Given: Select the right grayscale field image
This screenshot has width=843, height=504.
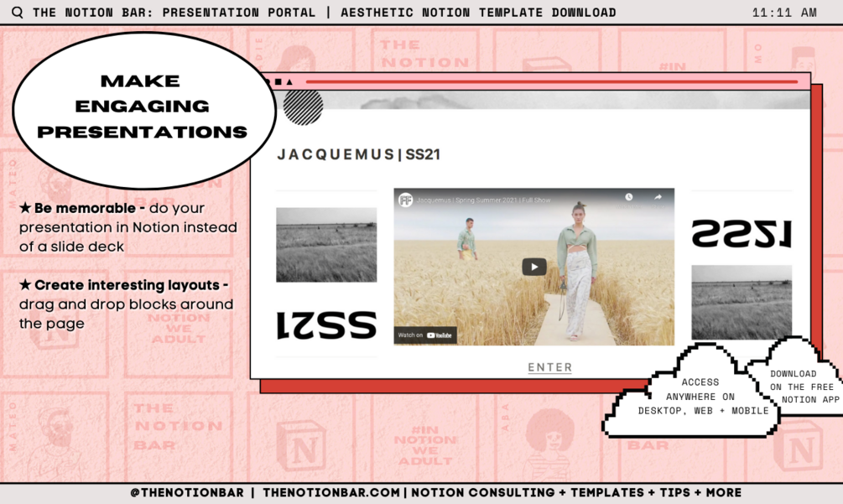Looking at the screenshot, I should tap(742, 302).
